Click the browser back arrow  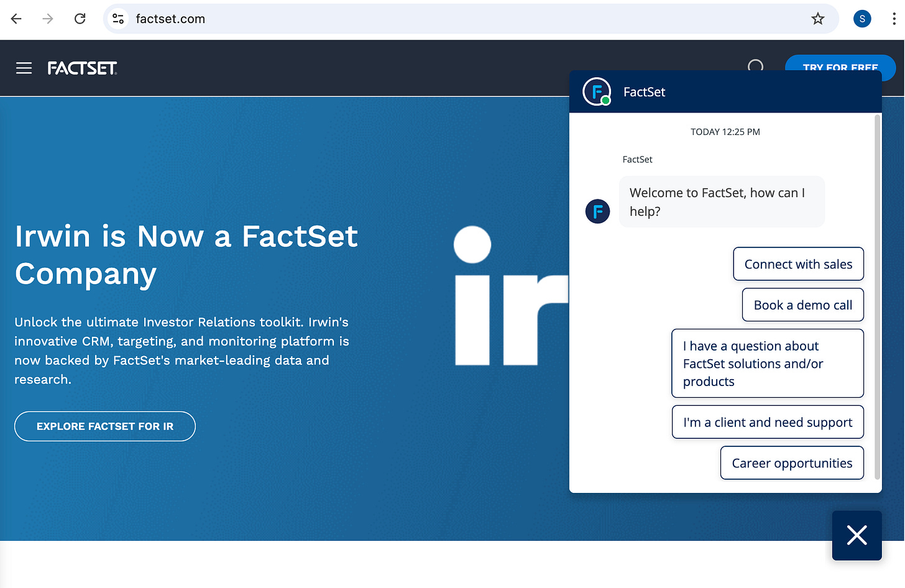(x=16, y=19)
